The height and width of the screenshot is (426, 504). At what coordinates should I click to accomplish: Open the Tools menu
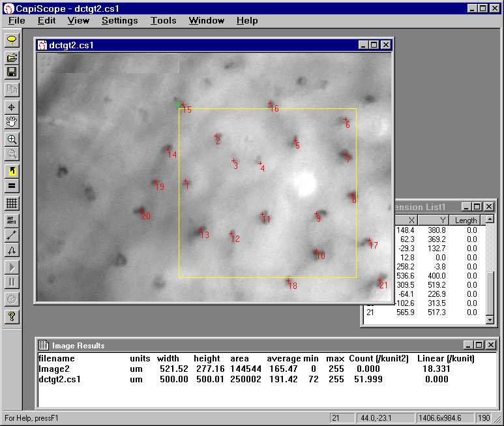pyautogui.click(x=163, y=21)
